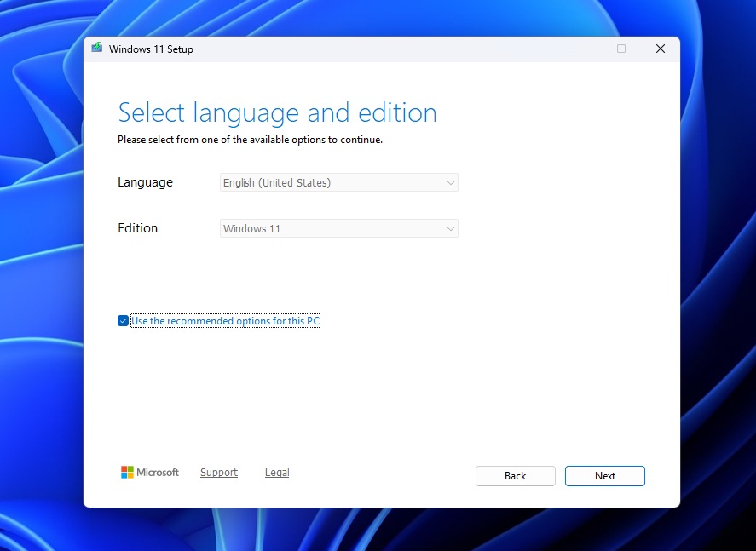This screenshot has height=551, width=756.
Task: Click the Windows 11 Setup title bar icon
Action: pyautogui.click(x=96, y=49)
